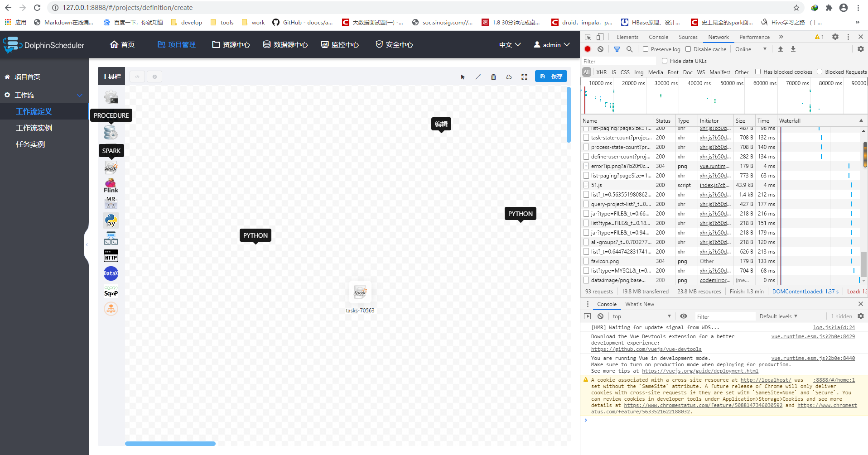This screenshot has width=868, height=455.
Task: Click canvas vertical scrollbar thumb
Action: [x=569, y=115]
